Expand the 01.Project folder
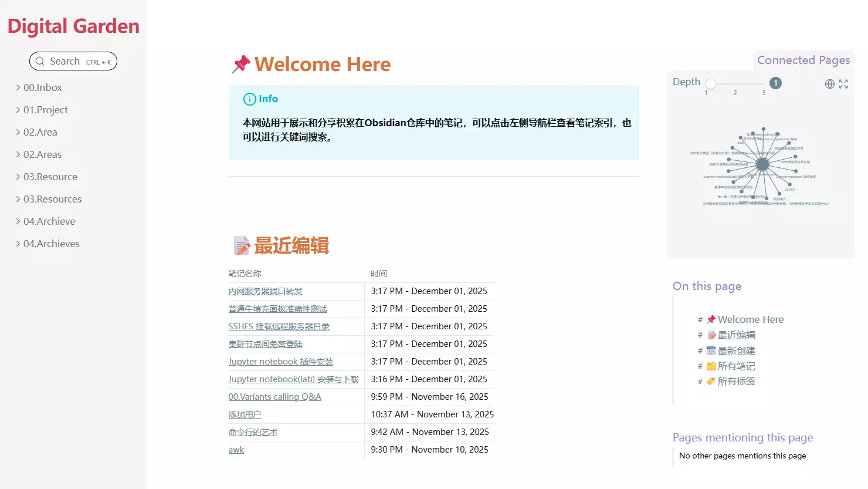The width and height of the screenshot is (868, 489). [x=18, y=110]
